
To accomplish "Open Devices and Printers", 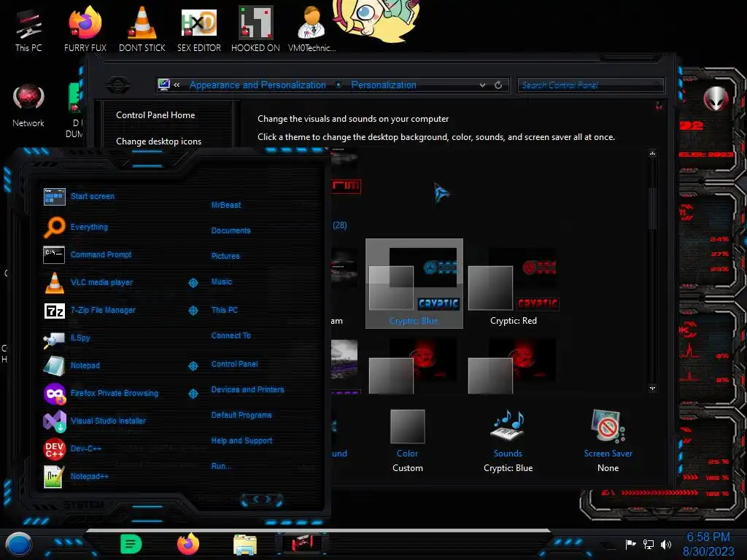I will 248,389.
